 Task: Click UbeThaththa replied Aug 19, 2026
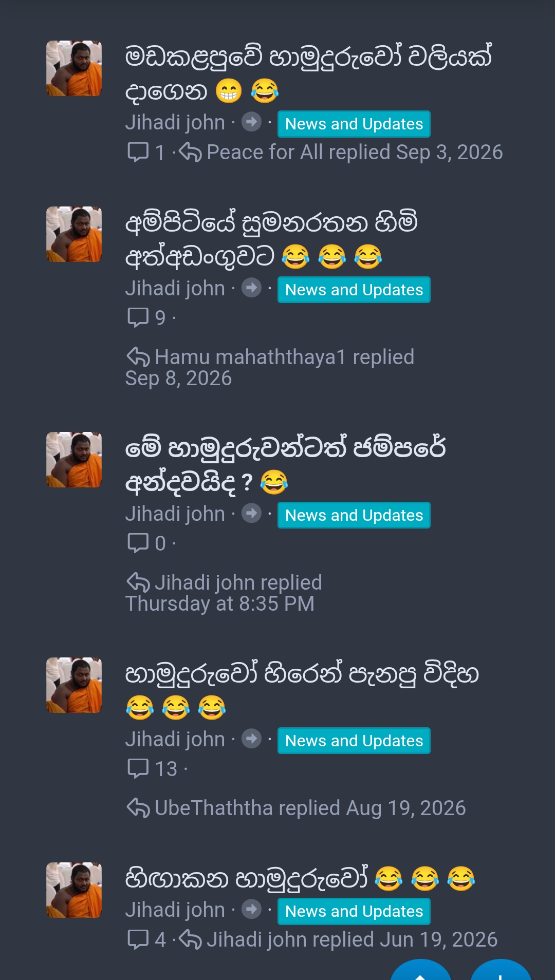coord(310,808)
